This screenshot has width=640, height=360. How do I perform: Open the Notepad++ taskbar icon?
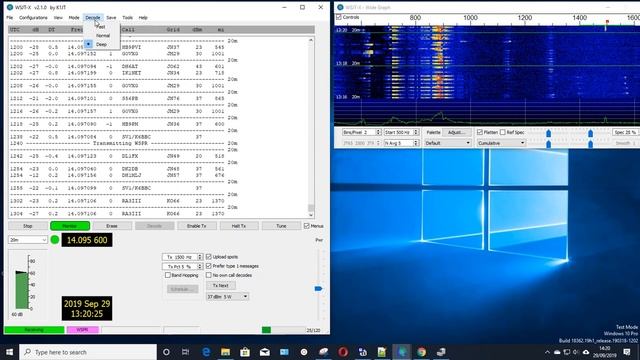382,352
